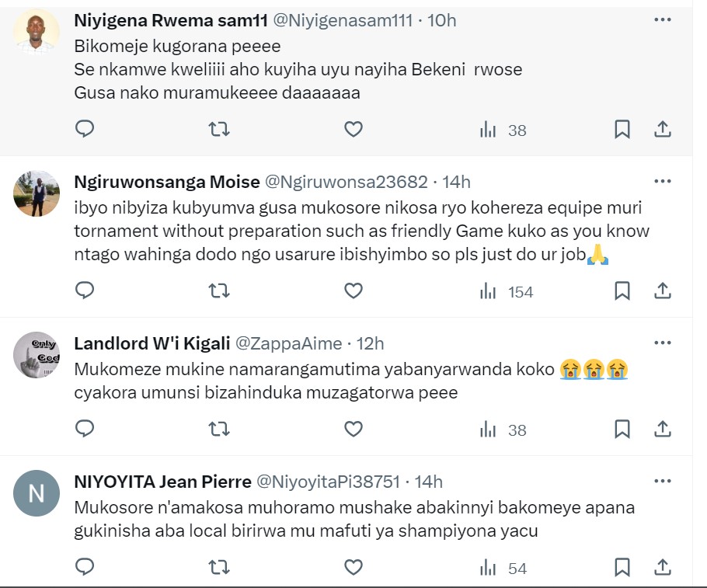Click NIYOYITA Jean Pierre's letter N avatar
This screenshot has width=707, height=588.
tap(37, 493)
